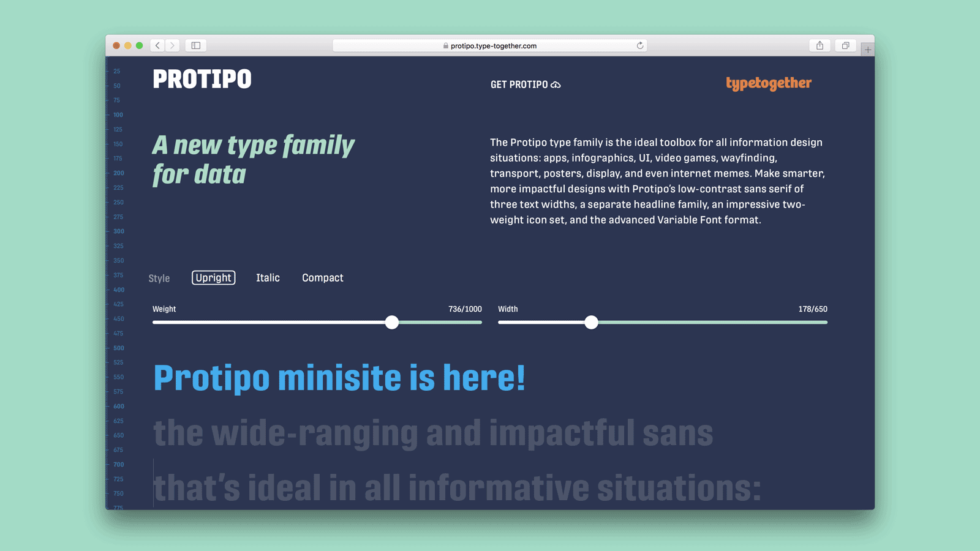Show all tabs overview icon
Image resolution: width=980 pixels, height=551 pixels.
(x=845, y=45)
